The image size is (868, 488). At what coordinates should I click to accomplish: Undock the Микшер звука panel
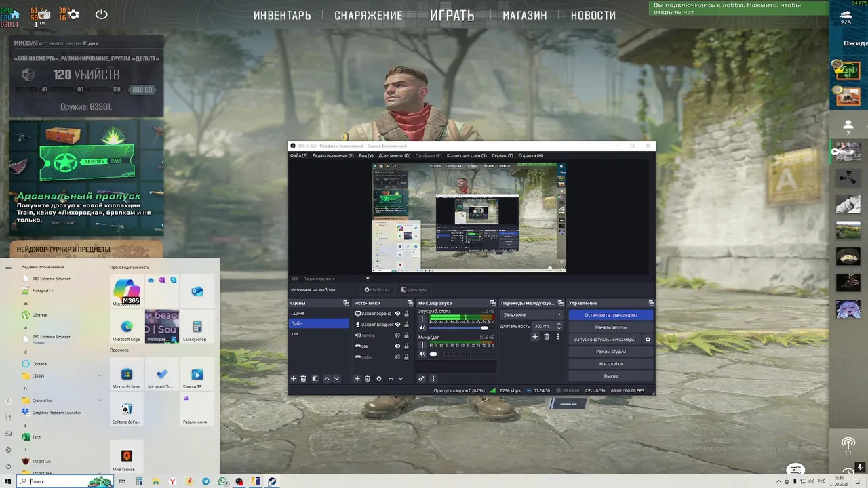click(x=493, y=303)
